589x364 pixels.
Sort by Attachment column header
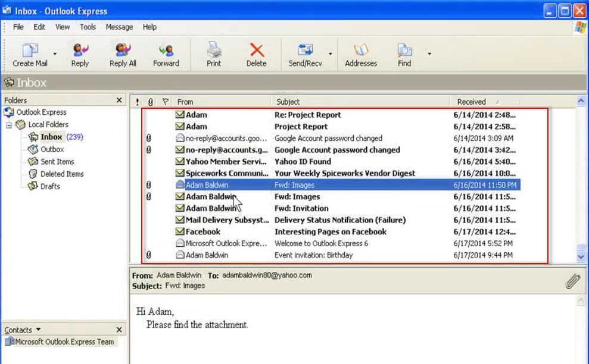pyautogui.click(x=150, y=102)
